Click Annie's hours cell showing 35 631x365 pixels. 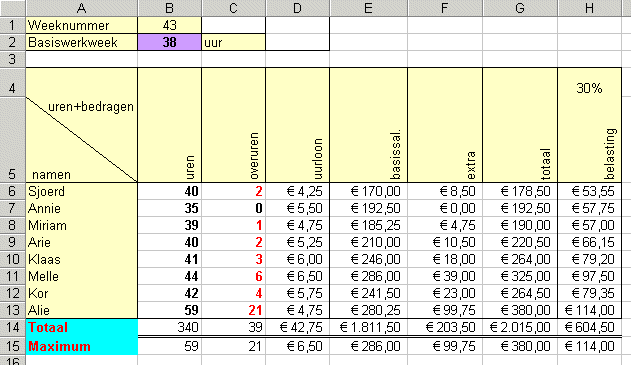[x=169, y=208]
